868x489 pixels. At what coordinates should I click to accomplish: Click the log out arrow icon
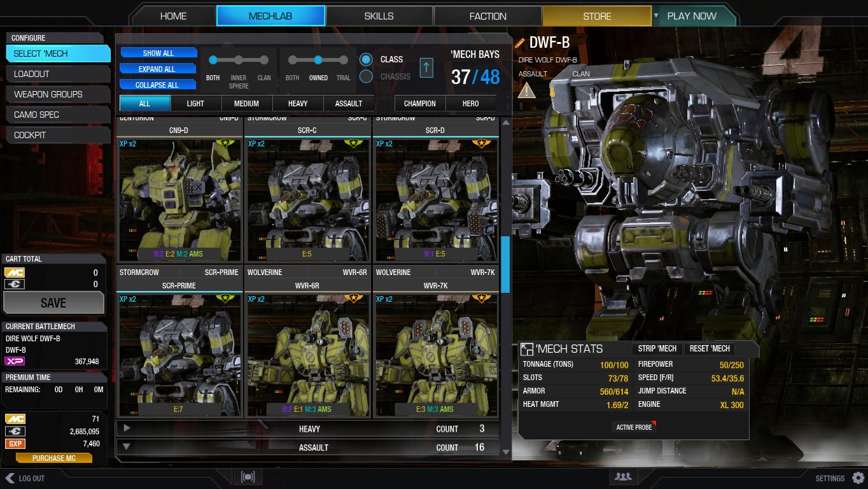(10, 478)
